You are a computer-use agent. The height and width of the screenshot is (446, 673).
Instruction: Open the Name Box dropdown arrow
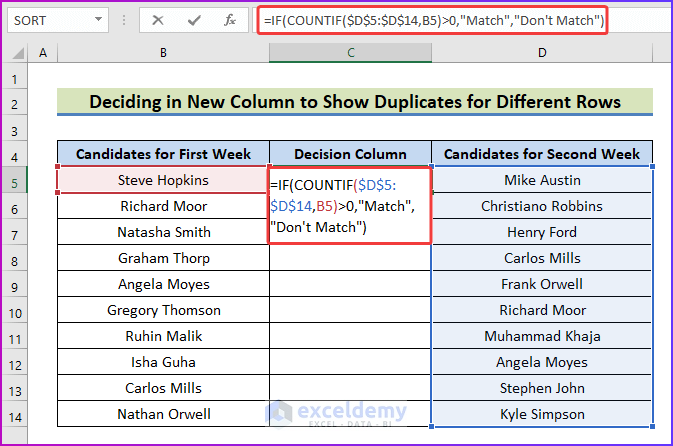click(x=99, y=19)
